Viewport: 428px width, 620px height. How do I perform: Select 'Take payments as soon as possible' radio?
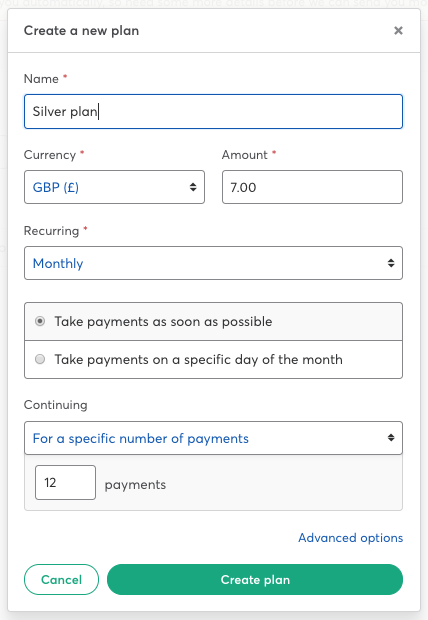(40, 321)
